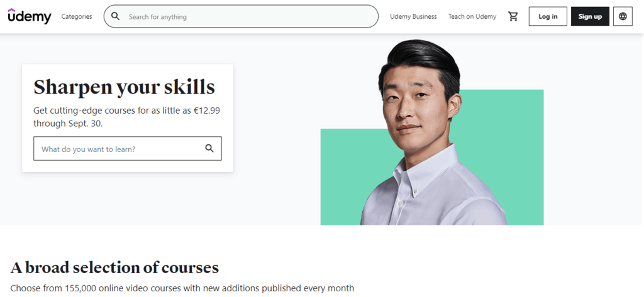Click the magnifier icon in top search bar

(116, 16)
